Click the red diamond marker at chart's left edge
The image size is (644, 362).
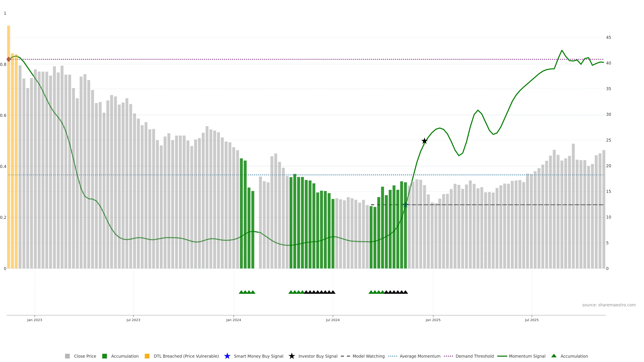(x=9, y=59)
